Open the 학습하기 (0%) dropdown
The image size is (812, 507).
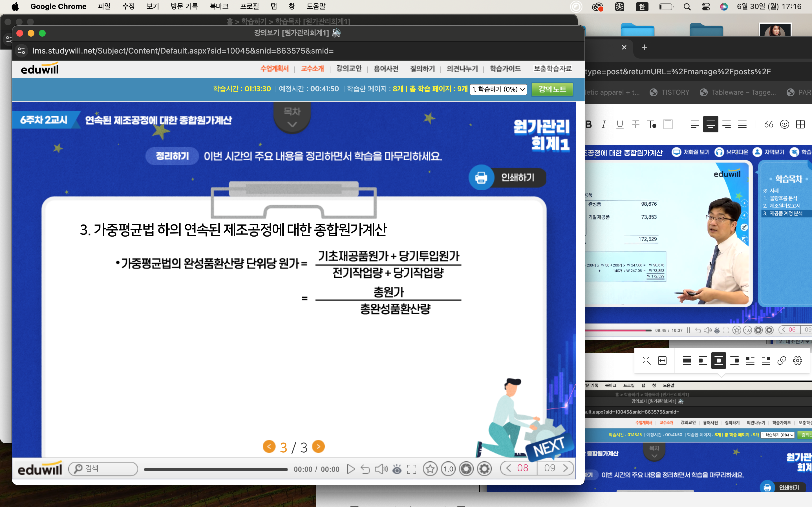498,89
